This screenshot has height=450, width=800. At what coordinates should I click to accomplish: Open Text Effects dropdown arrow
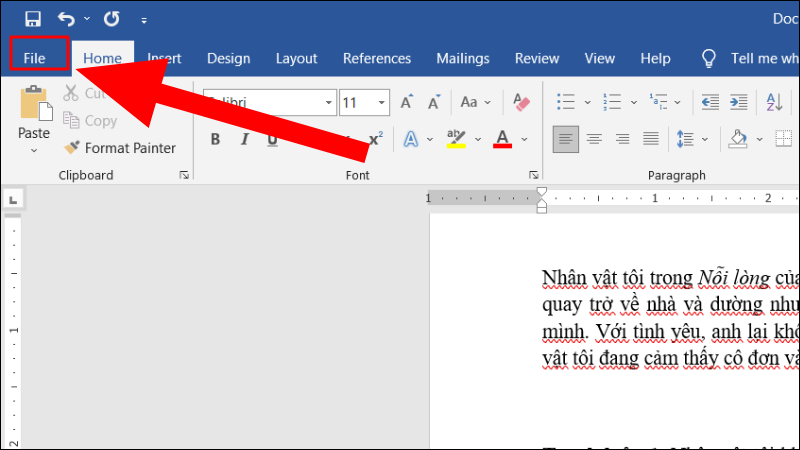coord(430,139)
